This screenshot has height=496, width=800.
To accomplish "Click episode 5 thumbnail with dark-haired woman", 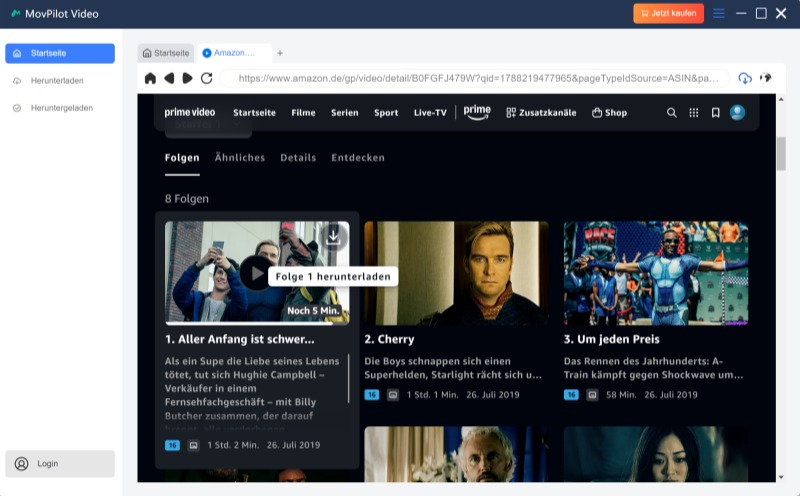I will pyautogui.click(x=656, y=454).
